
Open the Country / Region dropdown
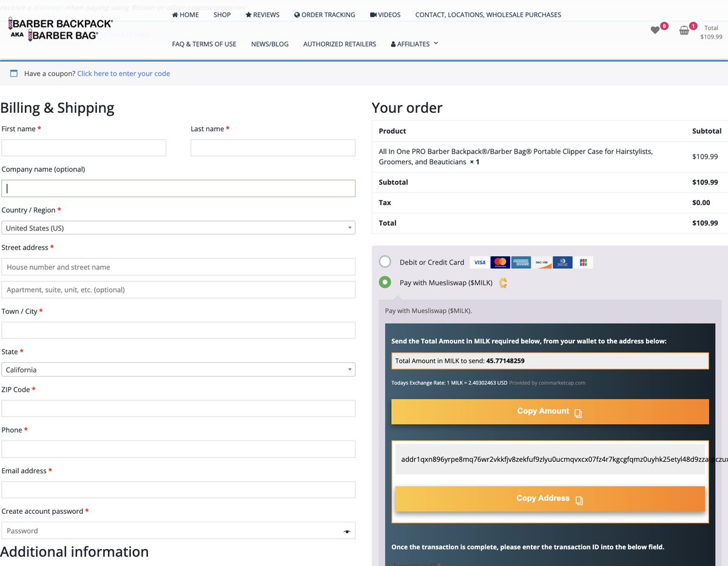[178, 228]
